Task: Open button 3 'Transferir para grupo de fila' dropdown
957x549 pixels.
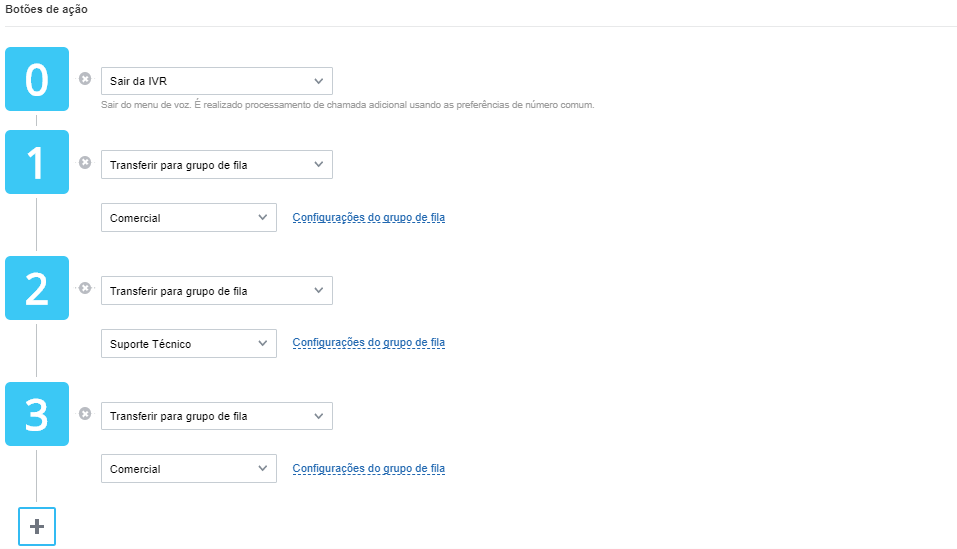Action: click(217, 416)
